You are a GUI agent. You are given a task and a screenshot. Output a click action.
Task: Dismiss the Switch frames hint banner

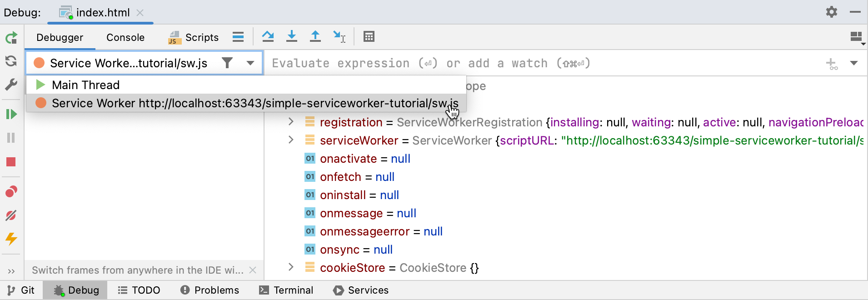coord(253,270)
